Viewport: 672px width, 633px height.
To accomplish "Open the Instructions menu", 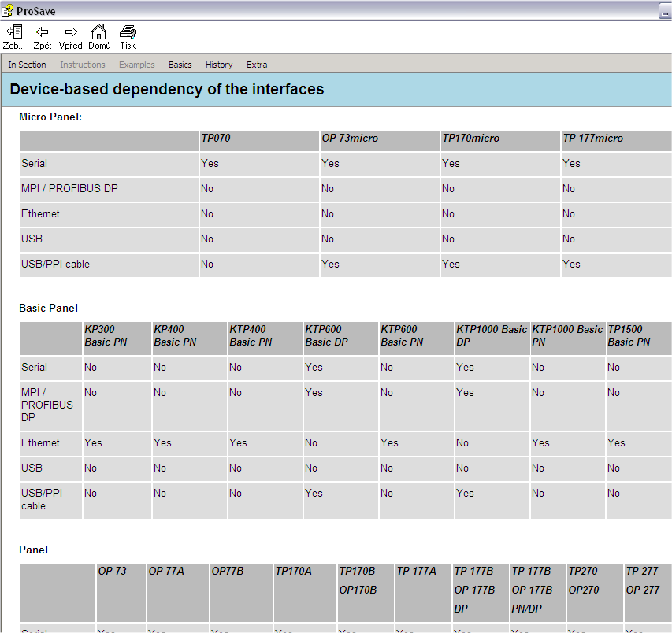I will click(x=82, y=65).
